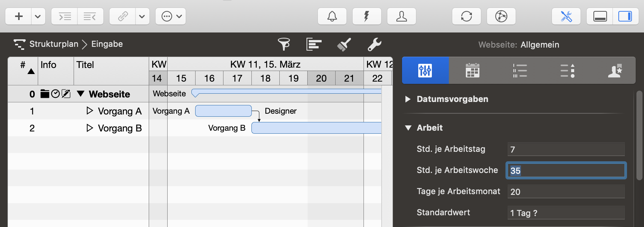The height and width of the screenshot is (227, 644).
Task: Toggle the tools inspector button
Action: click(x=566, y=16)
